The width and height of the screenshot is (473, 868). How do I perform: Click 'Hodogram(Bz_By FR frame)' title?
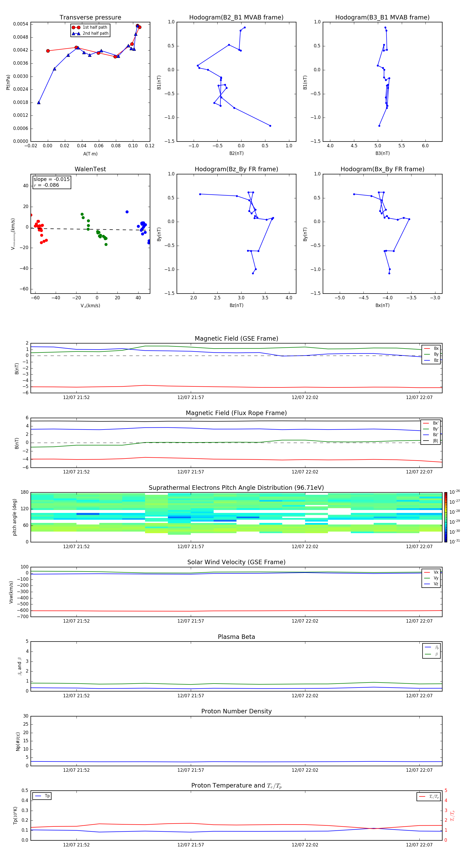[236, 169]
